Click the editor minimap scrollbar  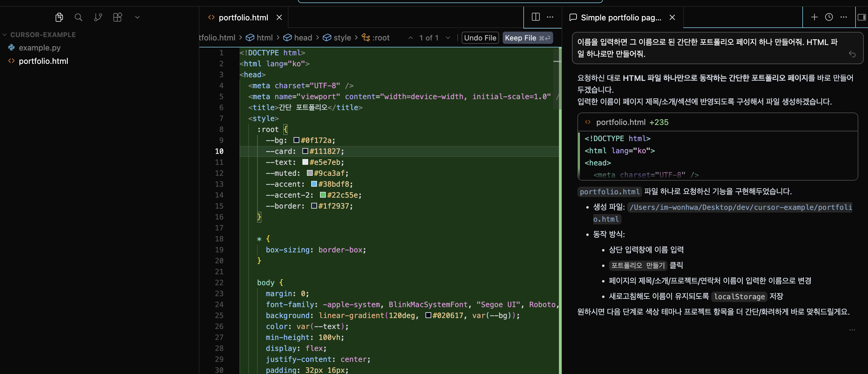pyautogui.click(x=557, y=78)
